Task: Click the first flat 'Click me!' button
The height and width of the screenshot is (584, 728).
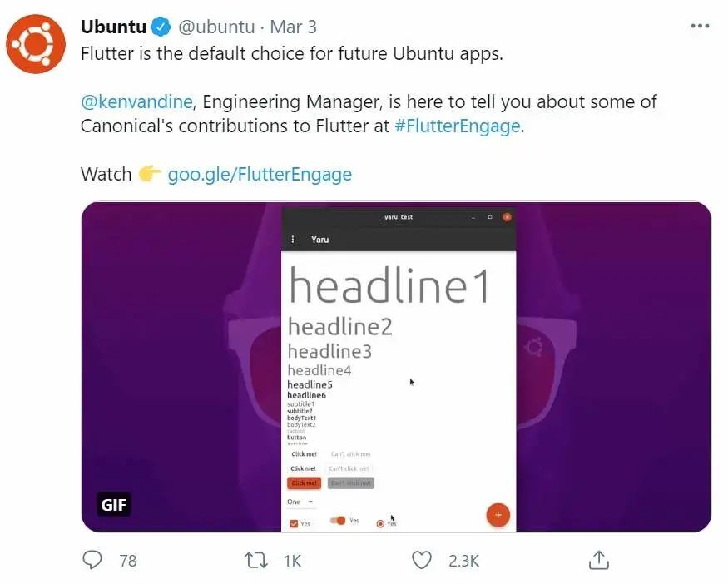Action: point(304,454)
